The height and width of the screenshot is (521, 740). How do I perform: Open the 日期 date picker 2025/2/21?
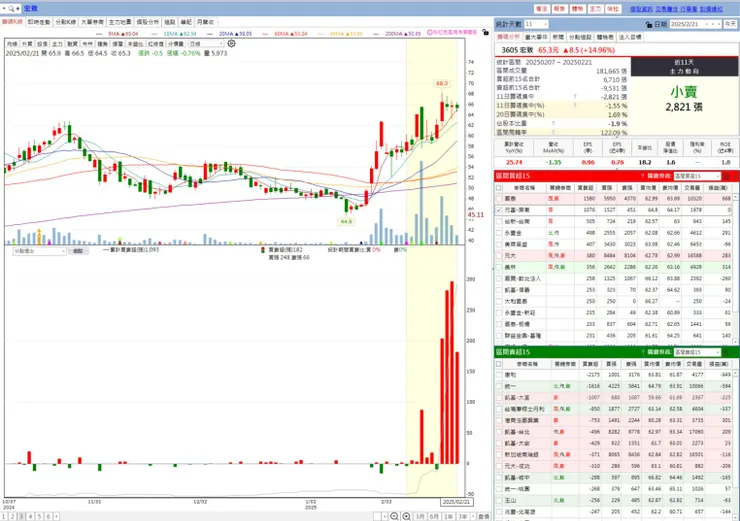click(x=696, y=24)
